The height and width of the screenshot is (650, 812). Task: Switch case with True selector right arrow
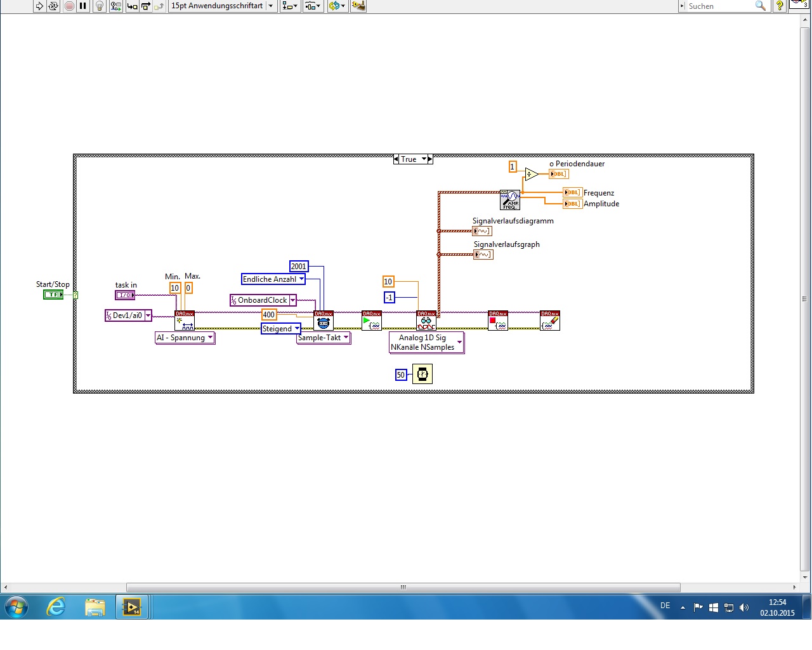pyautogui.click(x=424, y=159)
